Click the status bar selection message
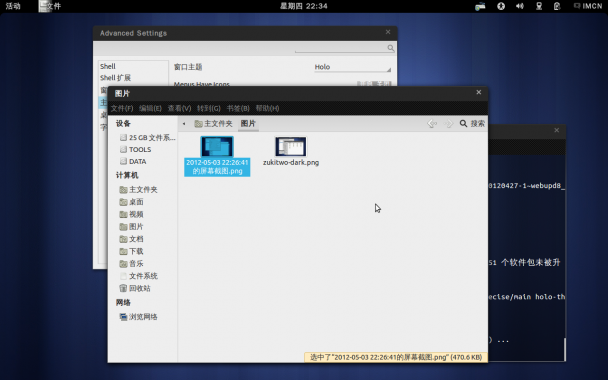 point(396,357)
